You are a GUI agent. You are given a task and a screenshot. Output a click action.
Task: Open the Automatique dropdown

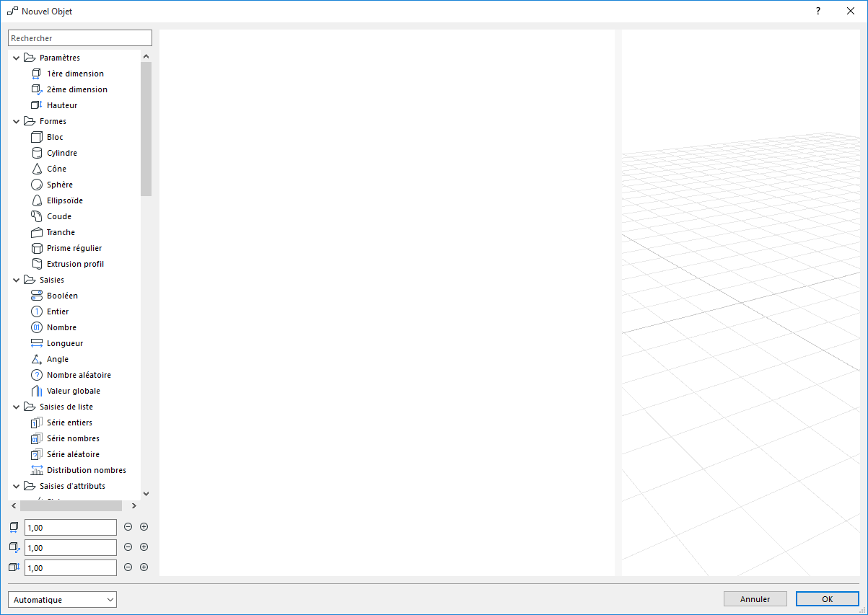pos(61,599)
